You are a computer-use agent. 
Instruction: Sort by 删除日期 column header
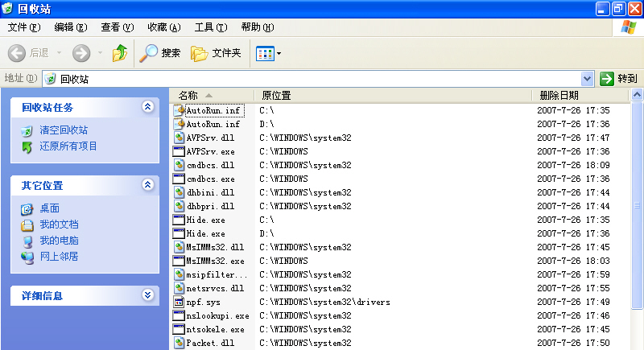pos(580,96)
